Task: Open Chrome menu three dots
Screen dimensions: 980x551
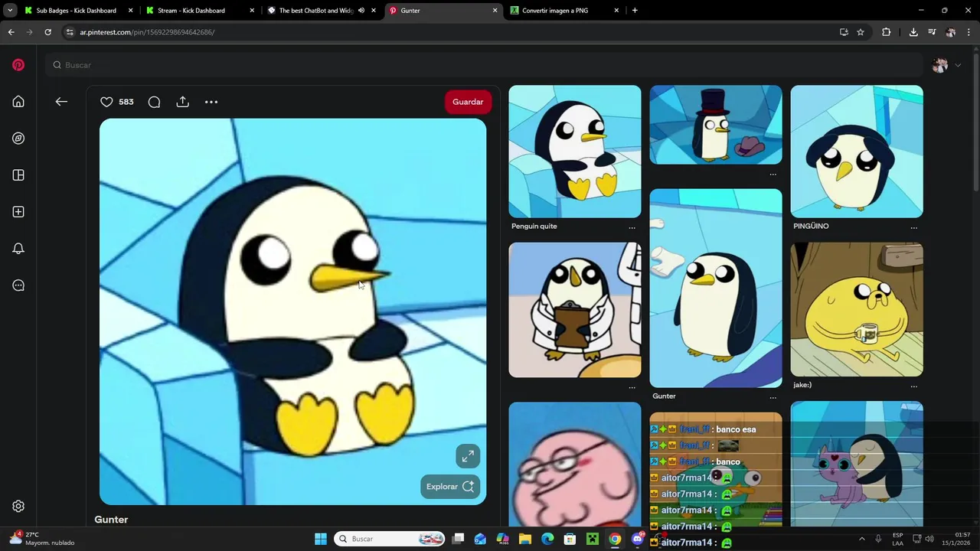Action: coord(969,32)
